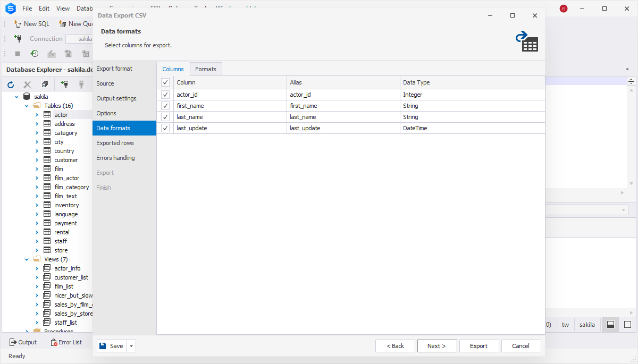The height and width of the screenshot is (364, 638).
Task: Toggle the select-all columns header checkbox
Action: click(165, 82)
